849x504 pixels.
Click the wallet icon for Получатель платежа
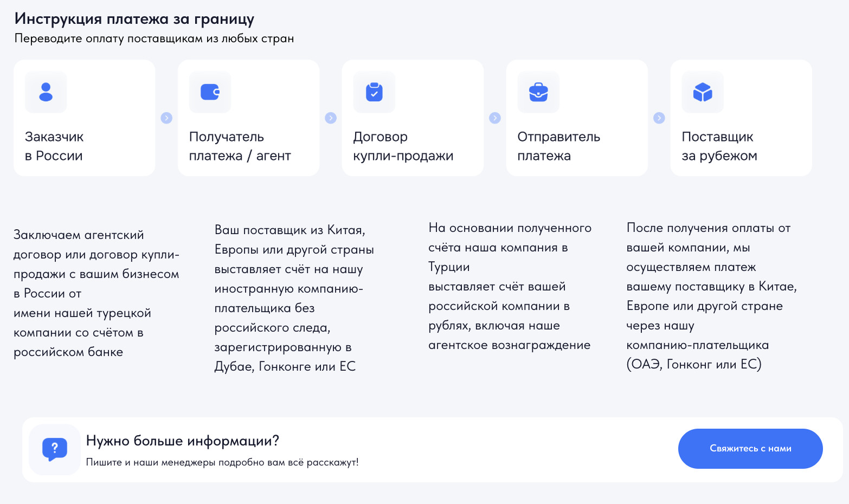point(210,92)
